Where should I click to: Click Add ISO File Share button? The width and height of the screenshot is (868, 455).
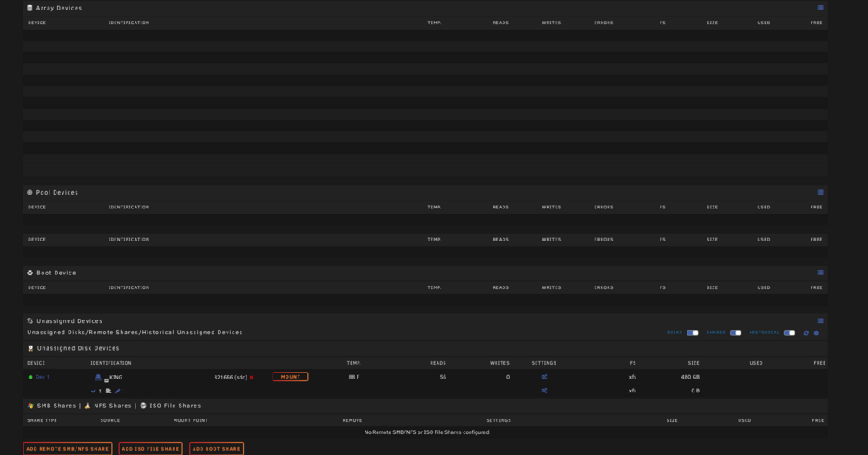150,448
